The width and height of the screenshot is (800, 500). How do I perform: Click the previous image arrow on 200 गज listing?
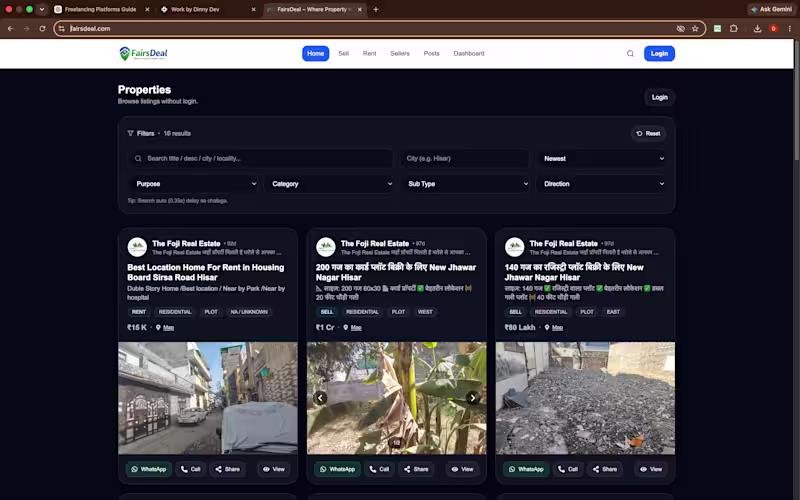coord(320,397)
